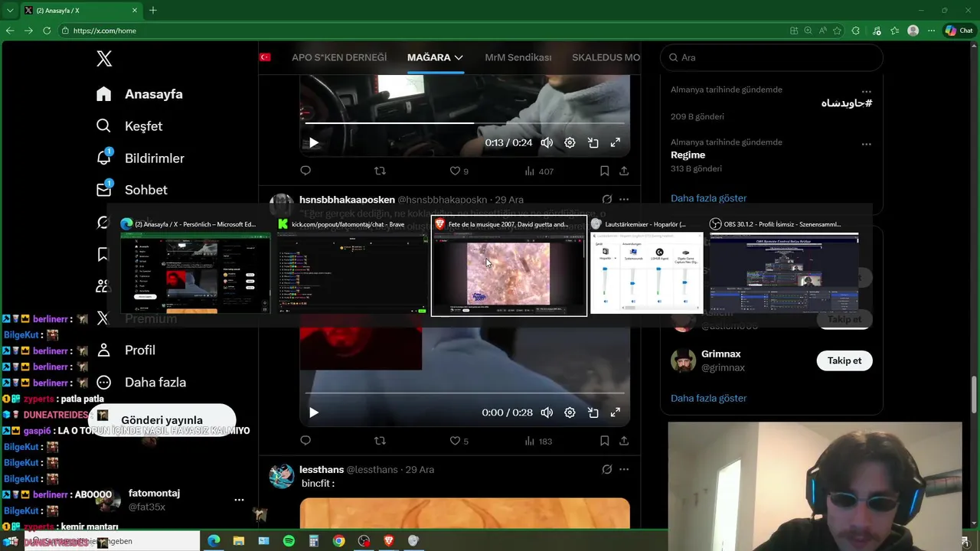The height and width of the screenshot is (551, 980).
Task: Select Fete de la musique Brave thumbnail
Action: pyautogui.click(x=509, y=266)
